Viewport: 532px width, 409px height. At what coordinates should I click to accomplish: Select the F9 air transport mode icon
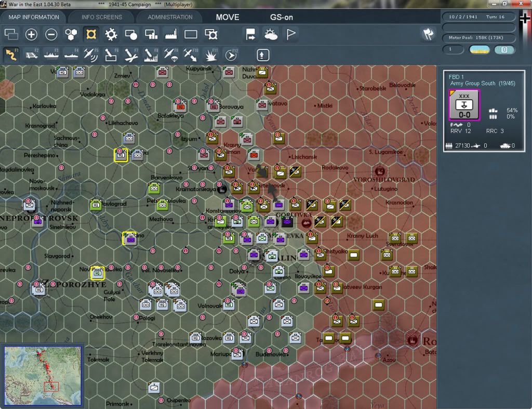(170, 55)
